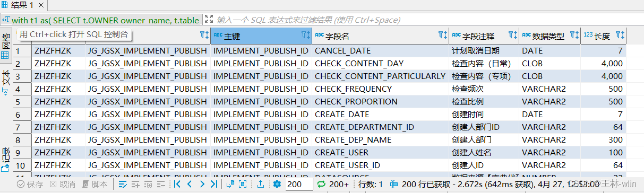Click the CLOB type cell in row 2
644x193 pixels.
click(549, 64)
